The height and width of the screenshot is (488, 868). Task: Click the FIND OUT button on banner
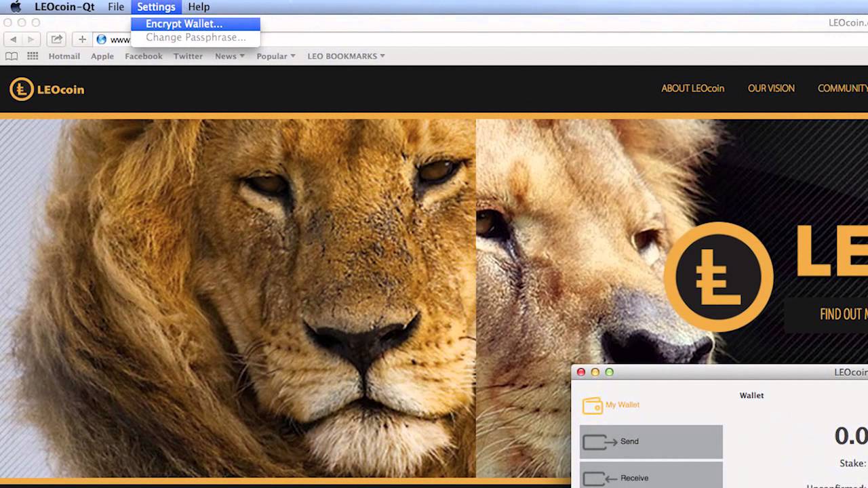826,314
